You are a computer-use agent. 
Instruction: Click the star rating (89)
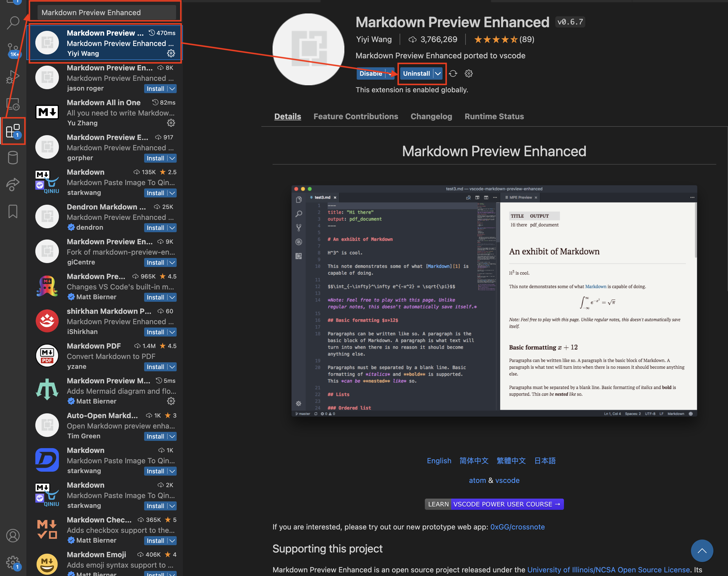pyautogui.click(x=504, y=40)
